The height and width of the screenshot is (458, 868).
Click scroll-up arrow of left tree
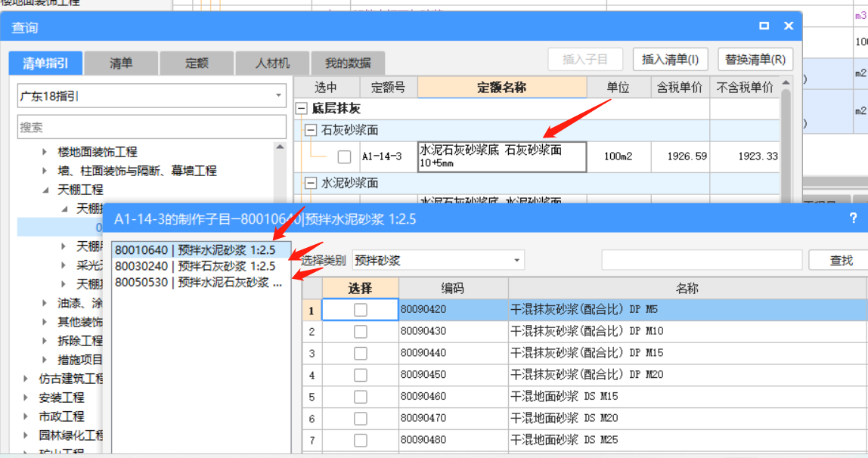pos(280,147)
